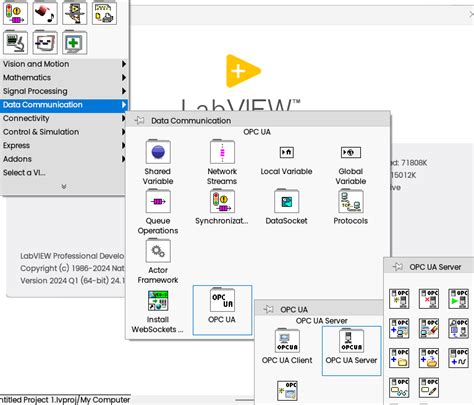Select the OPC UA Server green play start icon

click(x=458, y=299)
